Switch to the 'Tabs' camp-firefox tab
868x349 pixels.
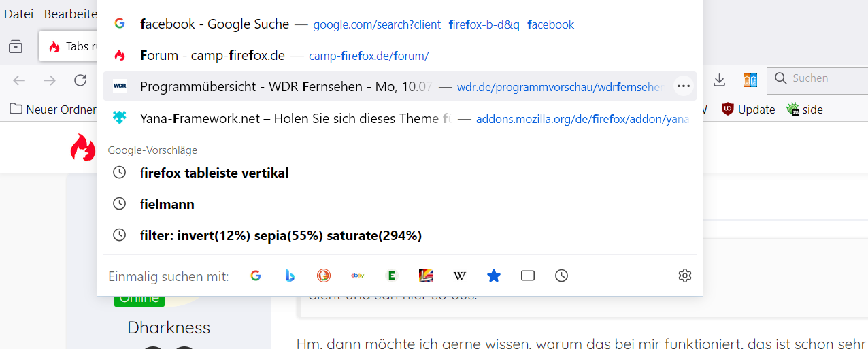coord(68,46)
